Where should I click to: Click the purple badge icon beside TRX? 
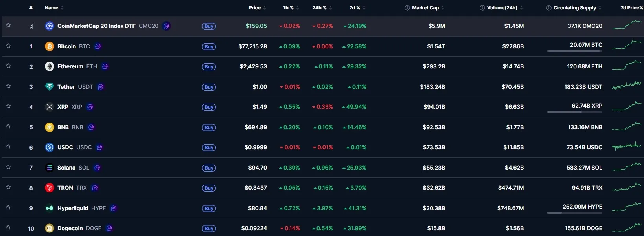coord(95,188)
